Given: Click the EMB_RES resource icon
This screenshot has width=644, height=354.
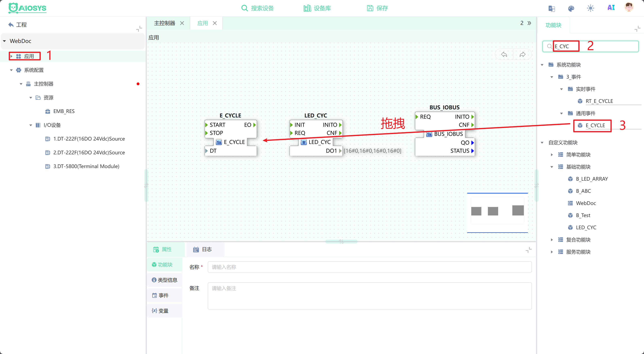Looking at the screenshot, I should click(48, 111).
